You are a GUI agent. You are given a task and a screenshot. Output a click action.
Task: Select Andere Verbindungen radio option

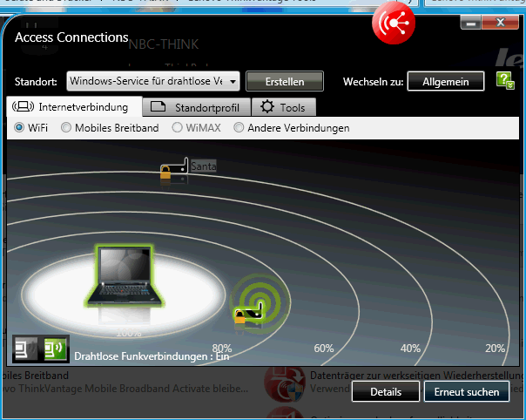pos(239,127)
